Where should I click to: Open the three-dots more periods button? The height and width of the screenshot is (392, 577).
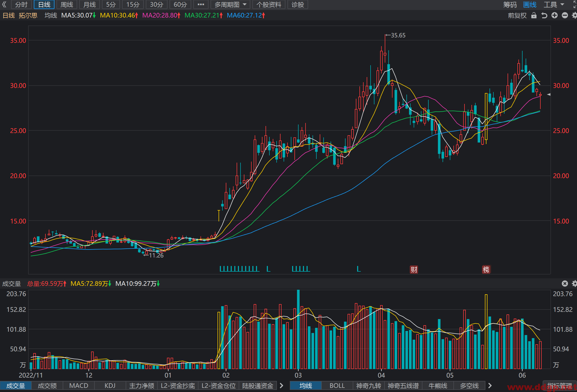pos(201,4)
